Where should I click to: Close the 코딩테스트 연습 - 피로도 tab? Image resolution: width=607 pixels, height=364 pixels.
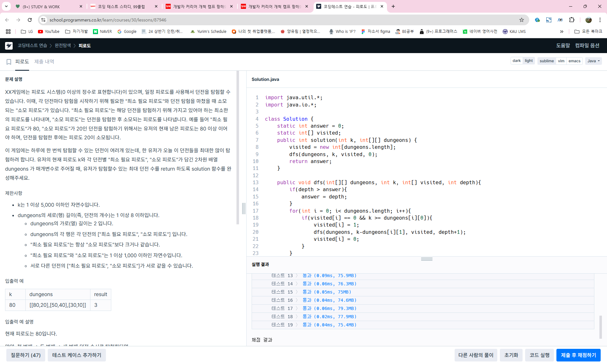click(382, 6)
